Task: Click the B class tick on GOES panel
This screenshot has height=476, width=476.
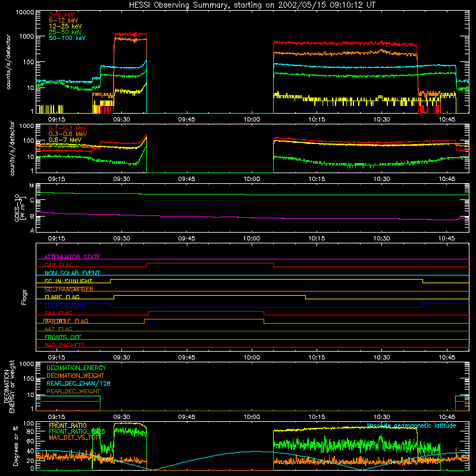Action: (32, 216)
